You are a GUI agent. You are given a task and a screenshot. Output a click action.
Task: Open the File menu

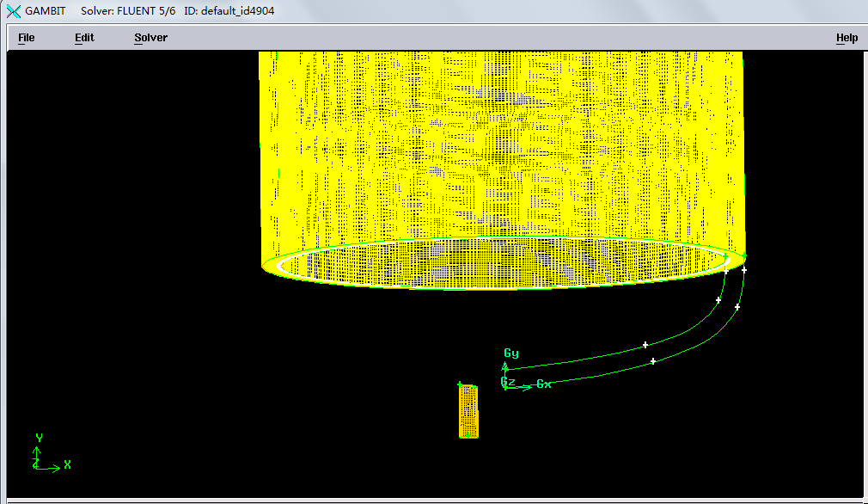(x=27, y=38)
